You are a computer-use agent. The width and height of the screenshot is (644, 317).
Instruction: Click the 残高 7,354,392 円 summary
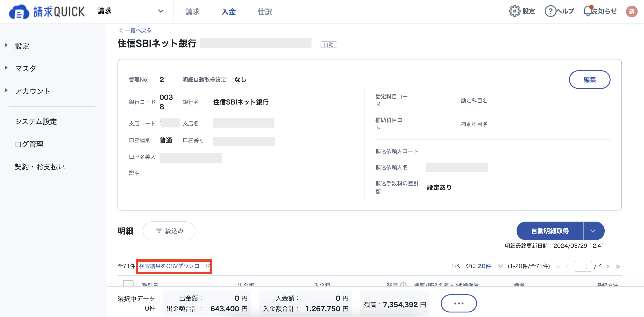pos(395,305)
